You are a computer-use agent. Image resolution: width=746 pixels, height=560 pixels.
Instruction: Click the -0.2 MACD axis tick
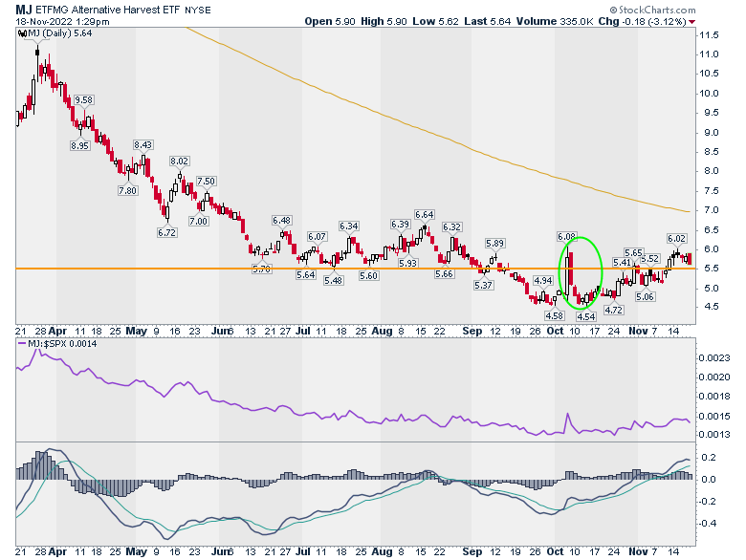point(708,501)
